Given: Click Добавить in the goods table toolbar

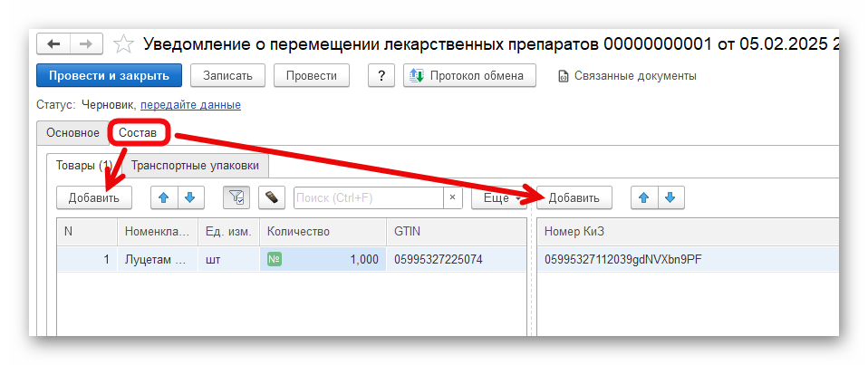Looking at the screenshot, I should click(94, 198).
